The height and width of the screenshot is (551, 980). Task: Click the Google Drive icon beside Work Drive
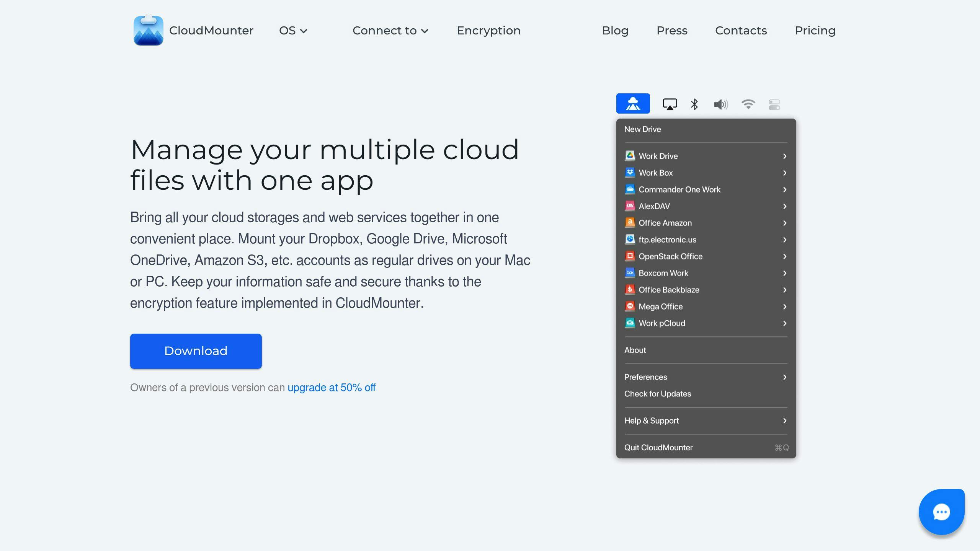tap(630, 156)
